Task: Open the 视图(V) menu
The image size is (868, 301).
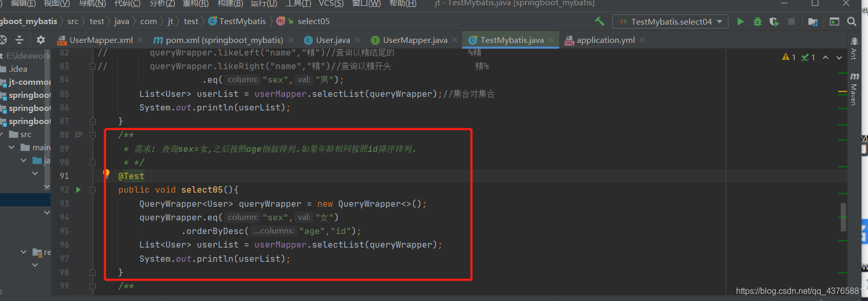Action: (57, 3)
